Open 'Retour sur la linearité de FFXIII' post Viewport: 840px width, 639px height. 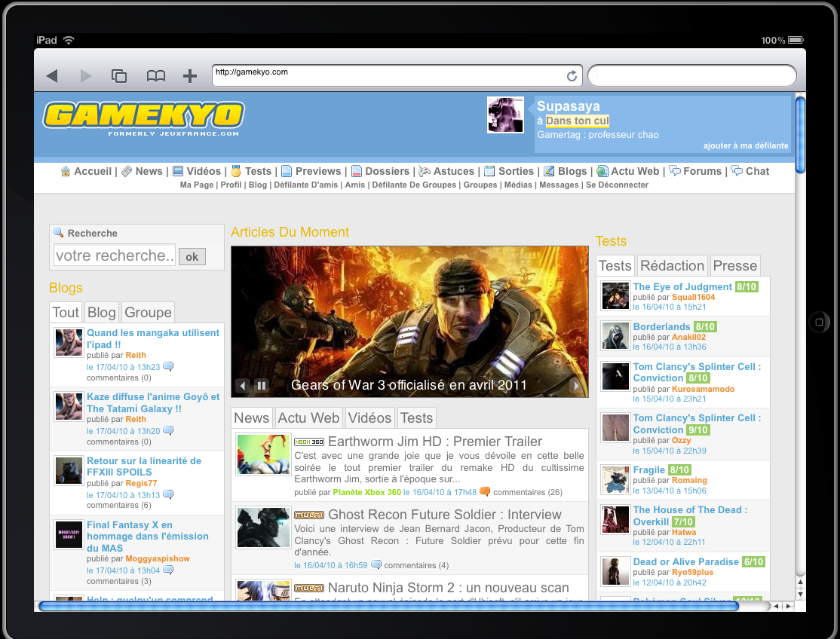pyautogui.click(x=144, y=466)
